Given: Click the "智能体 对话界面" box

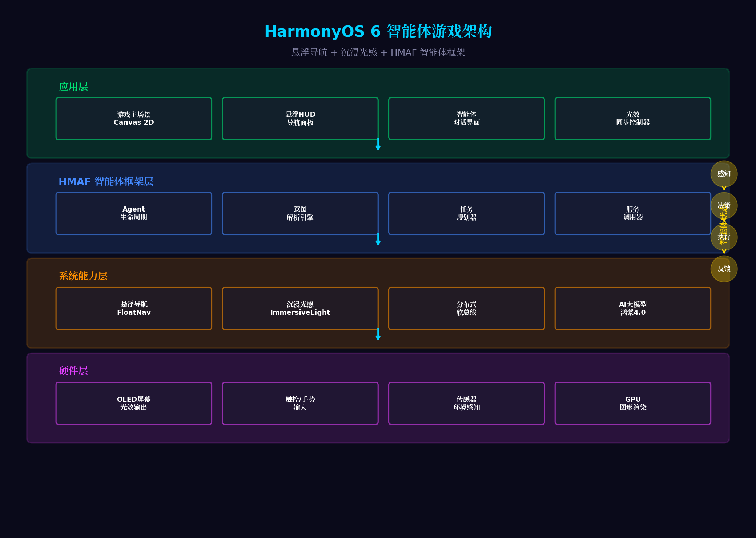Looking at the screenshot, I should [467, 119].
